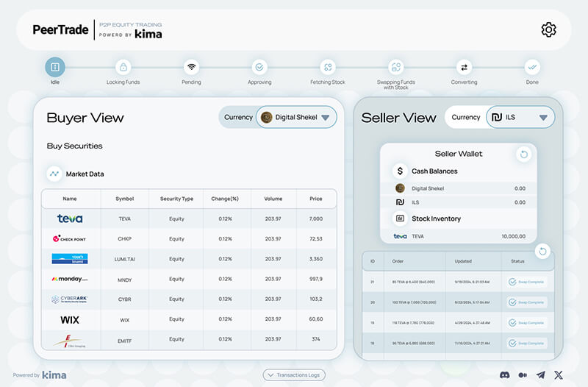Viewport: 588px width, 387px height.
Task: Click the Elbit Imaging logo in market table
Action: click(70, 341)
